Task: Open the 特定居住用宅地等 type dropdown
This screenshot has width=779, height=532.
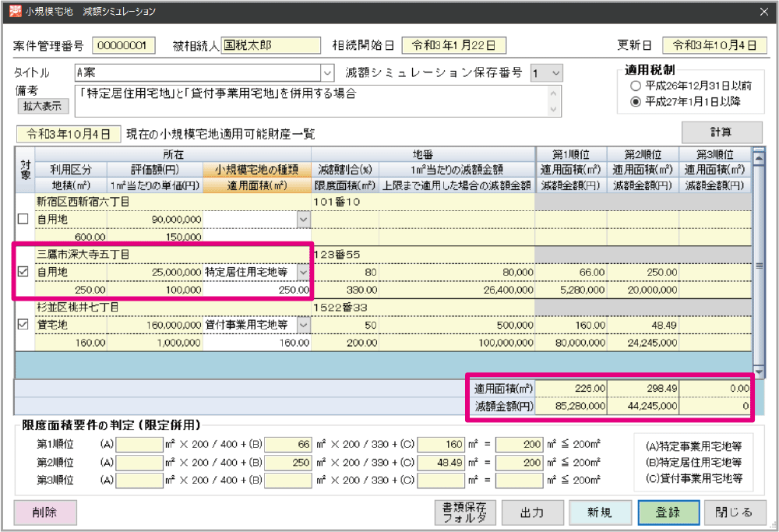Action: click(x=303, y=273)
